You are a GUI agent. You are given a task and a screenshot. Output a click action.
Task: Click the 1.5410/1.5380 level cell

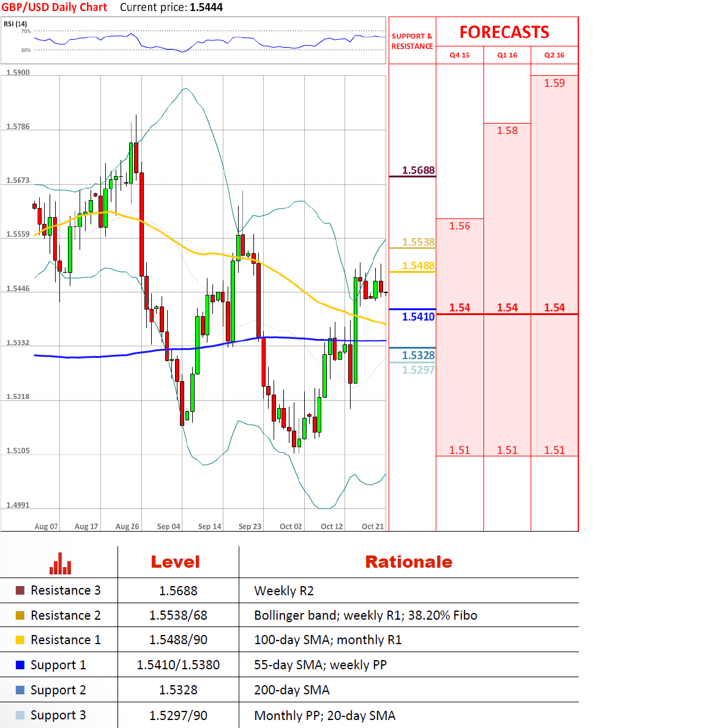click(178, 666)
